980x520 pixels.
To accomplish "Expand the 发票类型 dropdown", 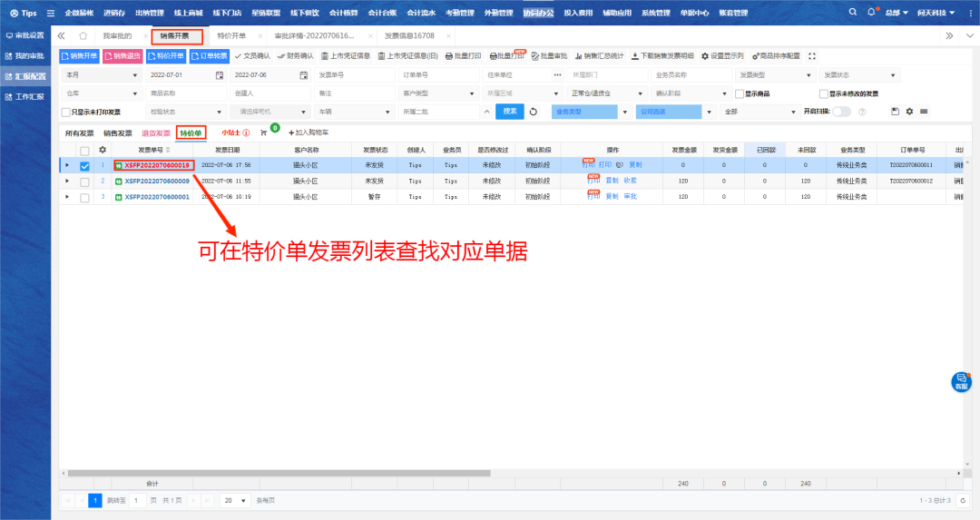I will point(775,75).
